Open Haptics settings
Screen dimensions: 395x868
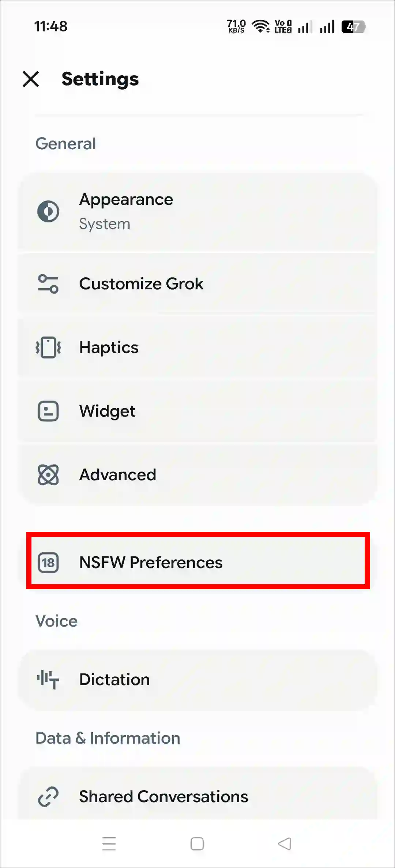click(197, 347)
